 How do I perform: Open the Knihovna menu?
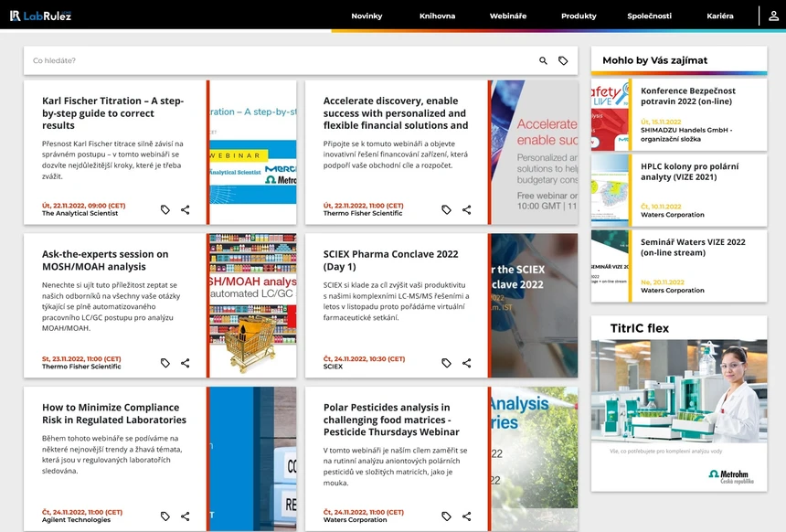pyautogui.click(x=437, y=16)
